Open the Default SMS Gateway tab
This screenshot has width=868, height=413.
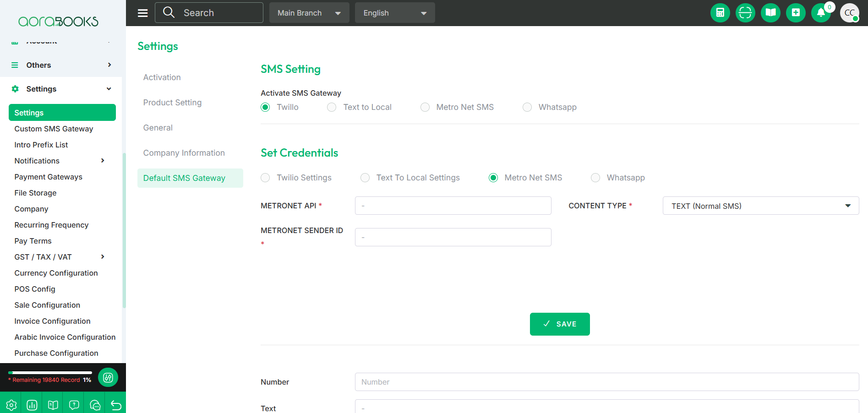[x=190, y=178]
